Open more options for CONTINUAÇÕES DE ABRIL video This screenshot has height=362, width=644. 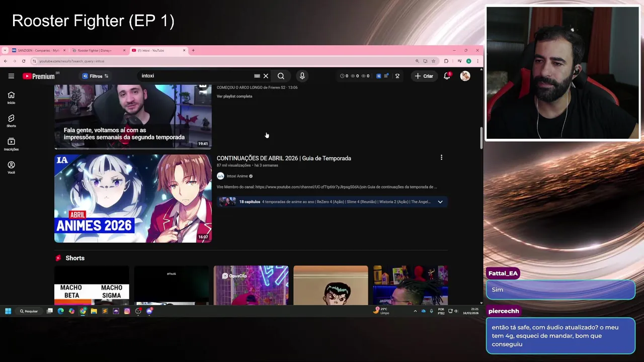point(441,157)
